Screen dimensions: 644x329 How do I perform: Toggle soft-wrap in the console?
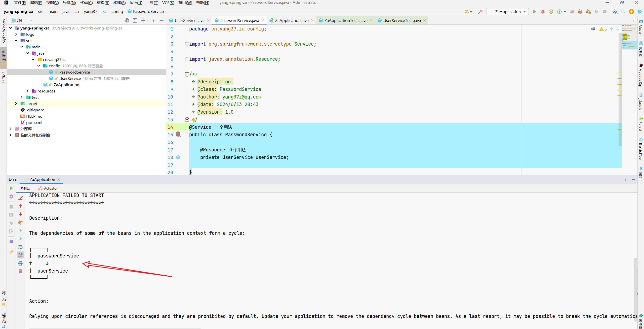(21, 247)
